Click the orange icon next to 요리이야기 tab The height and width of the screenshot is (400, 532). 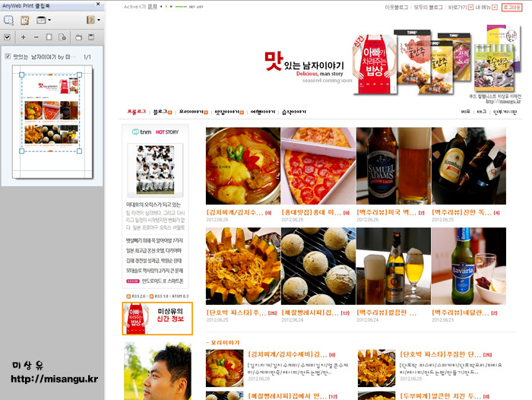pyautogui.click(x=206, y=113)
